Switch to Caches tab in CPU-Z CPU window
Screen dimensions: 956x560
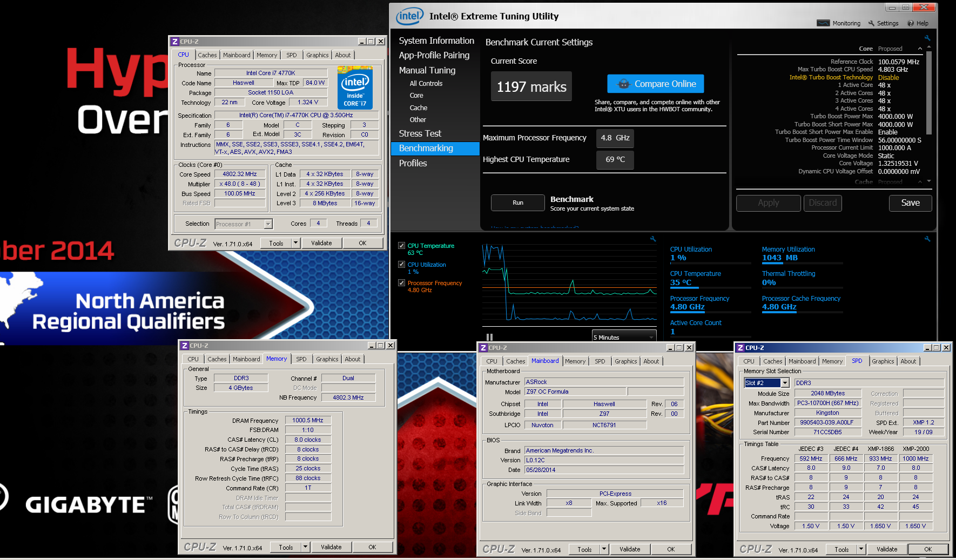(x=207, y=55)
